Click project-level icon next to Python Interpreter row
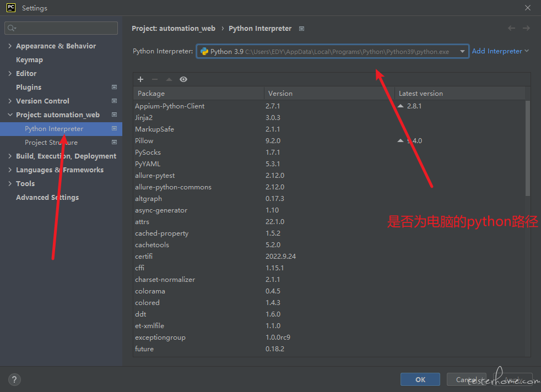 pos(114,129)
